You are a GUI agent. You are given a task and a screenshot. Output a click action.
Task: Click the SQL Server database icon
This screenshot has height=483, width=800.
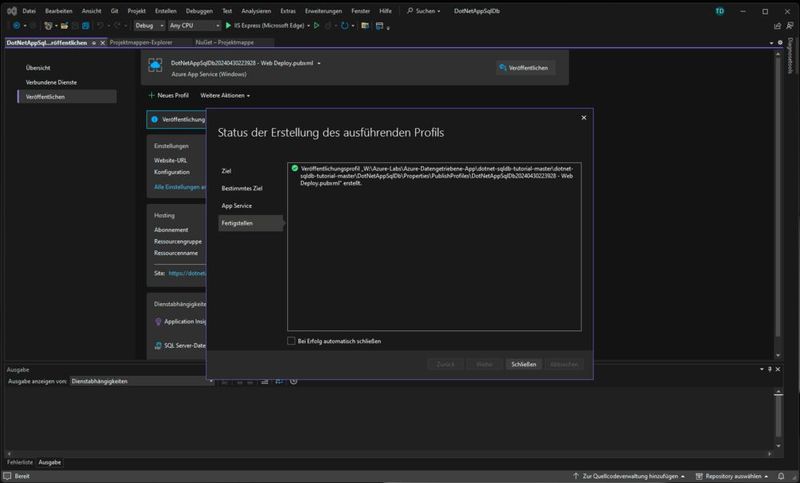[x=158, y=346]
